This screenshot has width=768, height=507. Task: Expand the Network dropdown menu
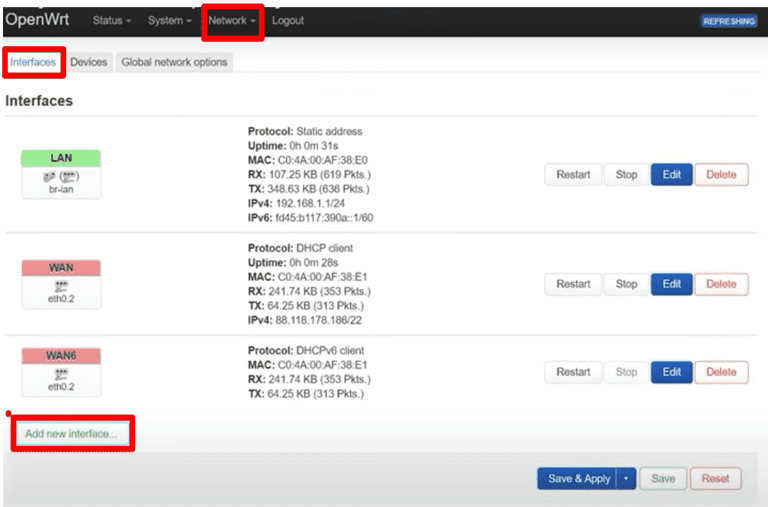232,21
